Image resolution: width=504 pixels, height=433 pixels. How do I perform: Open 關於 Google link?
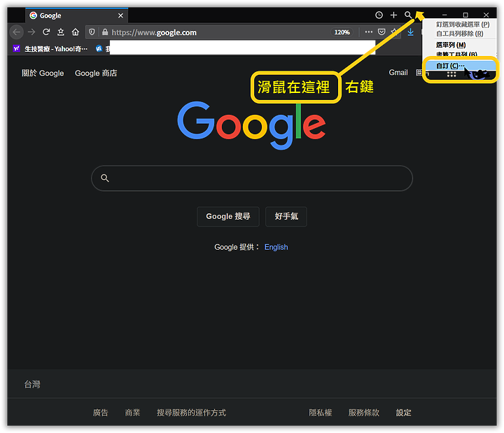pyautogui.click(x=43, y=73)
